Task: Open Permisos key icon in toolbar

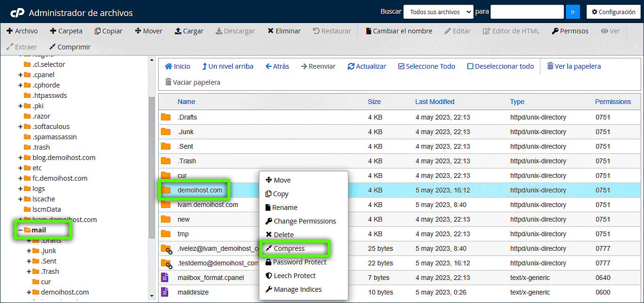Action: (x=555, y=31)
